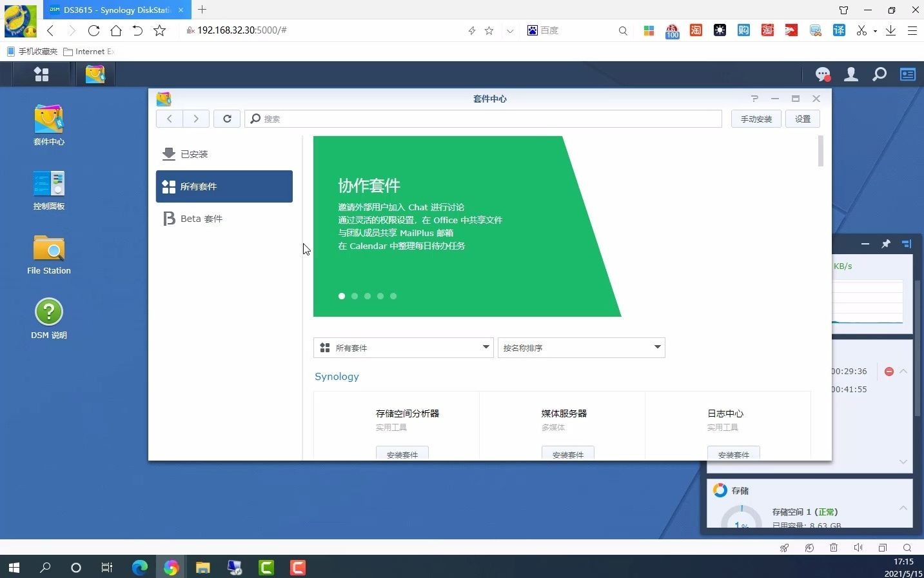Click the 百度 search box in browser
Image resolution: width=924 pixels, height=578 pixels.
(x=577, y=30)
